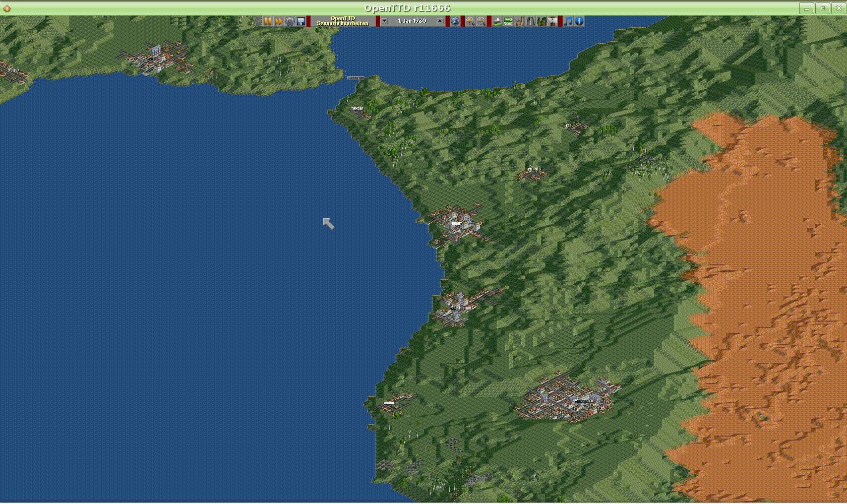Open the blue help information icon
Image resolution: width=847 pixels, height=504 pixels.
click(x=579, y=21)
